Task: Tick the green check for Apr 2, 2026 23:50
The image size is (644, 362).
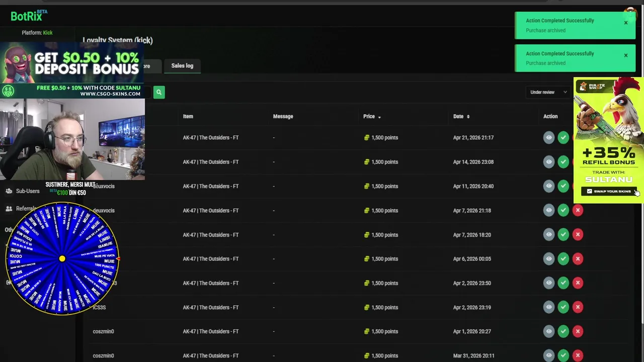Action: pyautogui.click(x=563, y=283)
